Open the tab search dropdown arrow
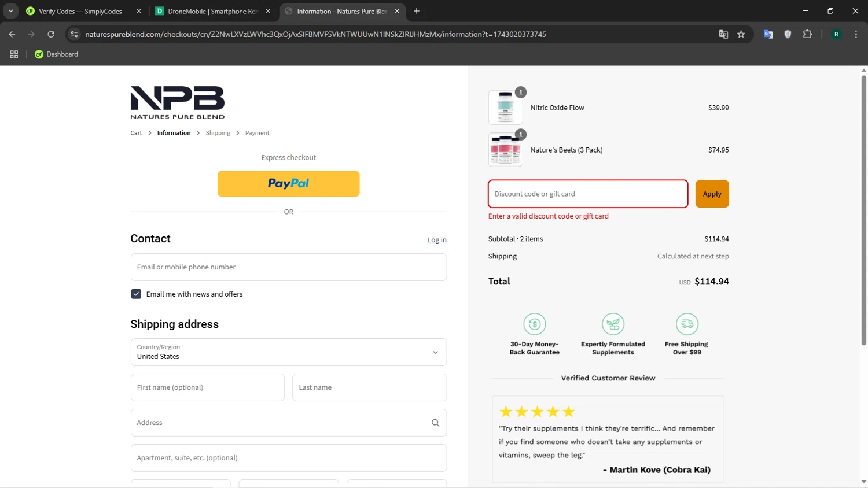This screenshot has height=488, width=868. click(10, 11)
